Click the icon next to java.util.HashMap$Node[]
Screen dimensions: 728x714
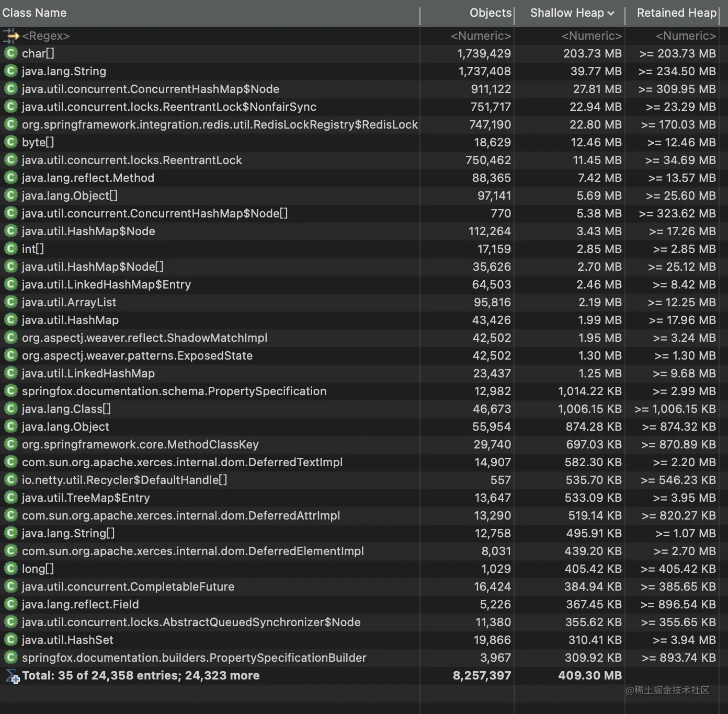(10, 267)
